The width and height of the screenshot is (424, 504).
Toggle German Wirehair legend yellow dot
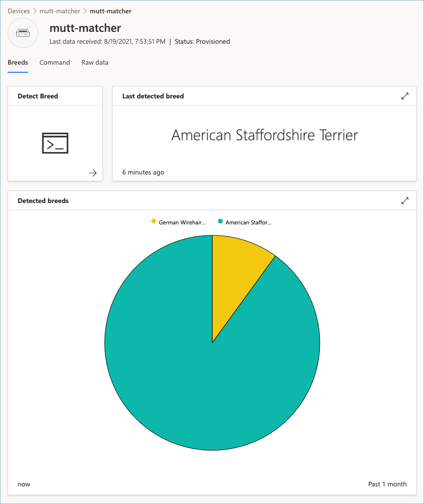point(154,221)
